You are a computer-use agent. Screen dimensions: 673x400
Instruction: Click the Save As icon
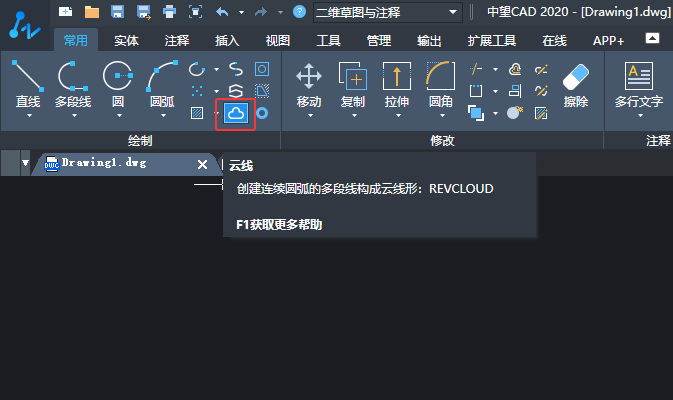[x=143, y=12]
